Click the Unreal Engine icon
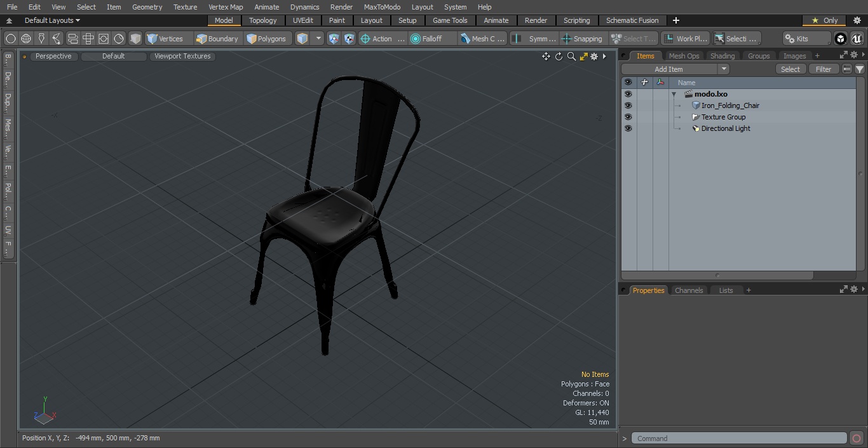This screenshot has width=868, height=448. (857, 39)
